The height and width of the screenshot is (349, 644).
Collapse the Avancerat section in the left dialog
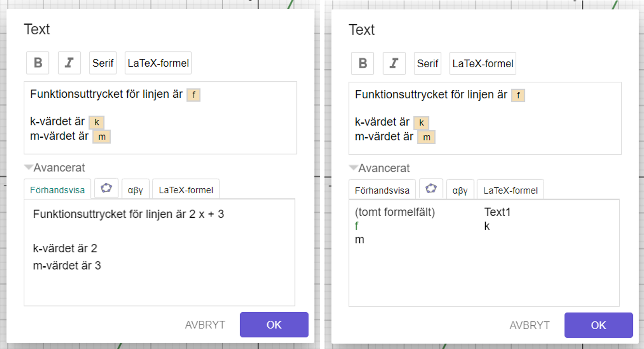tap(29, 168)
